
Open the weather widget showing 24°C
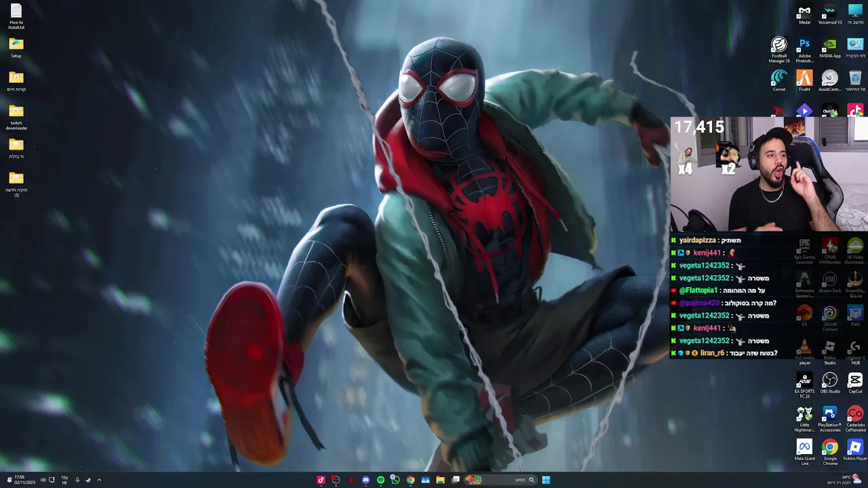(844, 480)
